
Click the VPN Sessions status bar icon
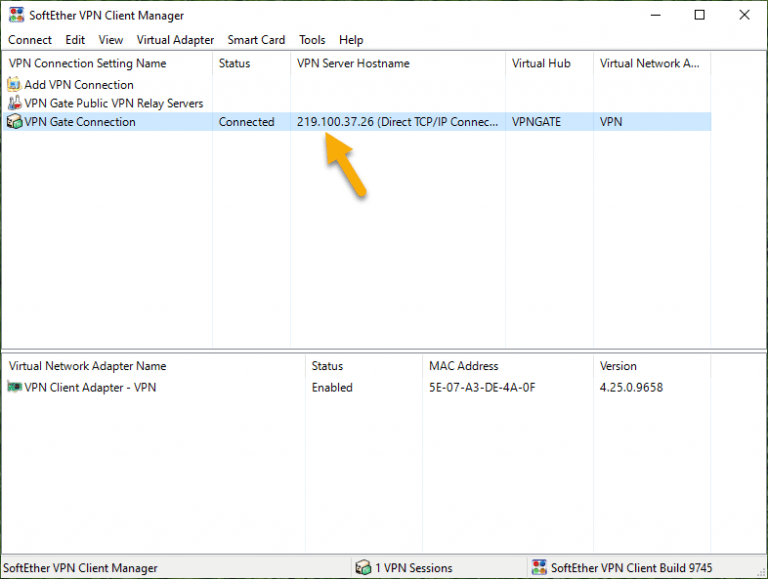[x=363, y=568]
